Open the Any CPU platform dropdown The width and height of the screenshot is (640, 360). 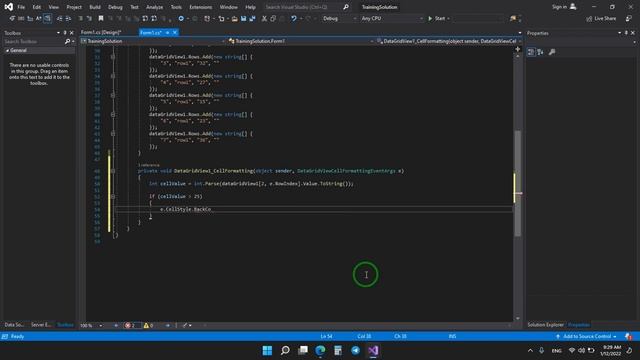click(391, 18)
